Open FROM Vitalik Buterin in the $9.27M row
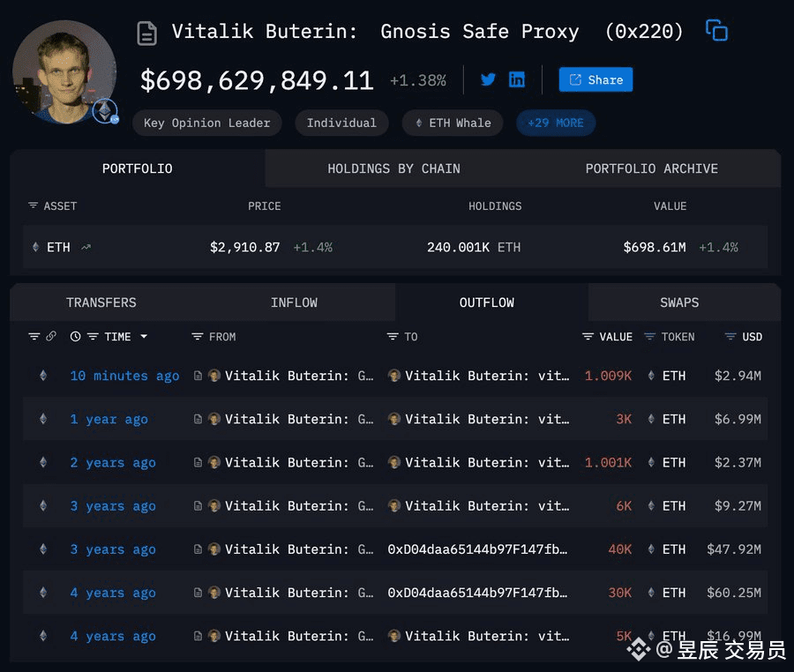The width and height of the screenshot is (794, 672). click(299, 506)
